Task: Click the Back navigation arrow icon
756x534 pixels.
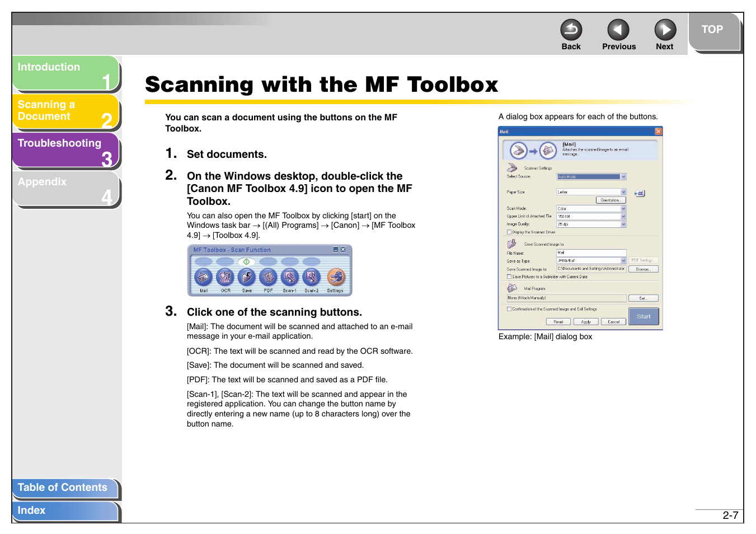Action: tap(571, 30)
